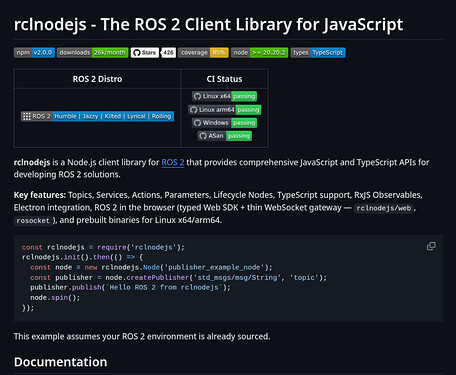Click the bold 'rclnodejs' word in description
The height and width of the screenshot is (375, 456).
point(32,162)
